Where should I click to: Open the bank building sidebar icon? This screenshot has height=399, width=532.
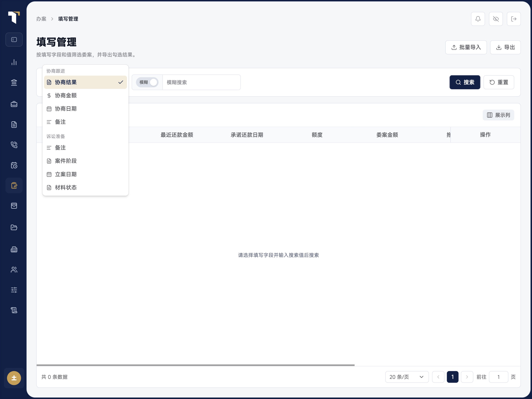[x=14, y=83]
